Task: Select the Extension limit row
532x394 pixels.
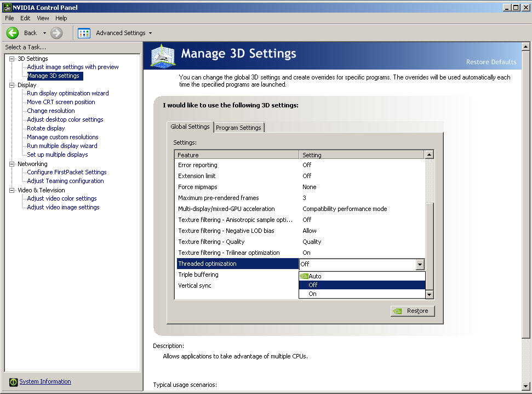Action: (x=300, y=176)
